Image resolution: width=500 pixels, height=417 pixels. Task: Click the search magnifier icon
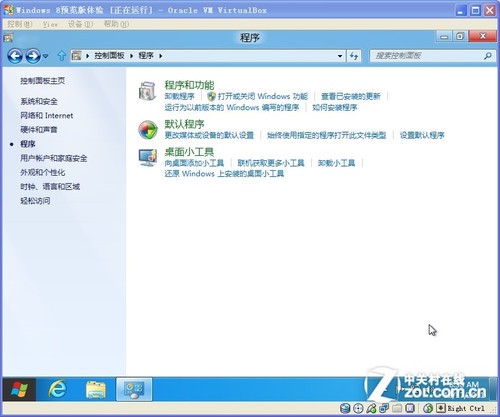click(488, 56)
